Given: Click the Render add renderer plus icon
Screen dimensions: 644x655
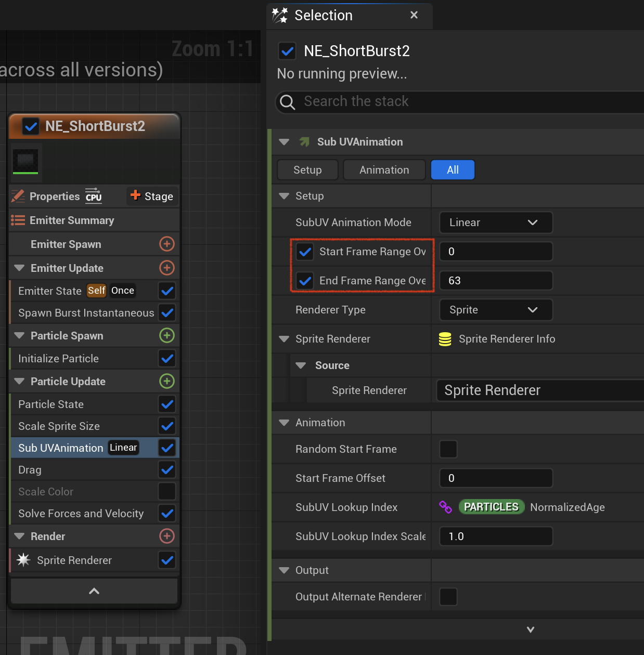Looking at the screenshot, I should tap(166, 536).
